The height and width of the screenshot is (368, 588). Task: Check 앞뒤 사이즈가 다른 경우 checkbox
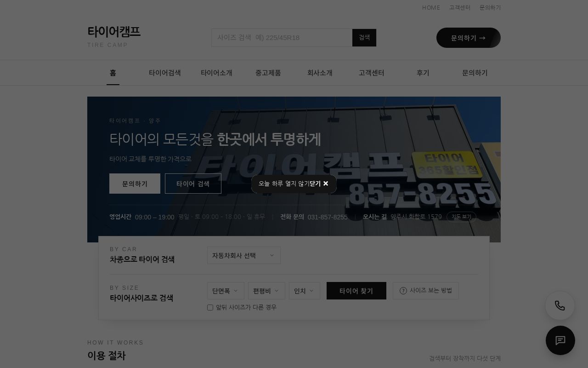210,307
